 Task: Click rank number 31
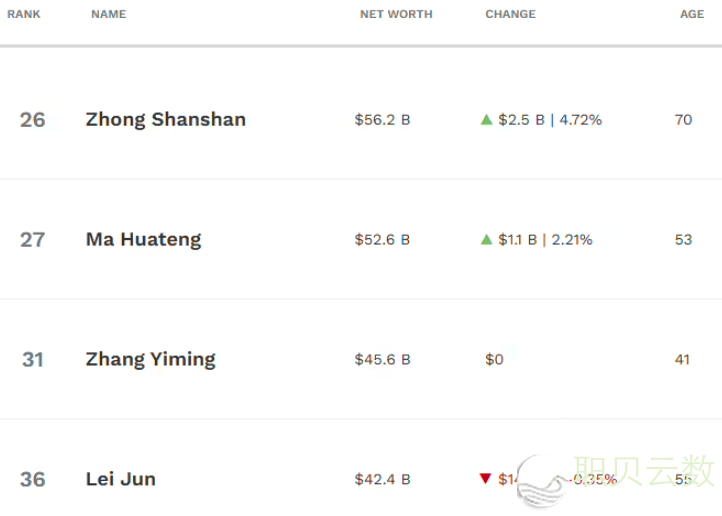[x=33, y=359]
